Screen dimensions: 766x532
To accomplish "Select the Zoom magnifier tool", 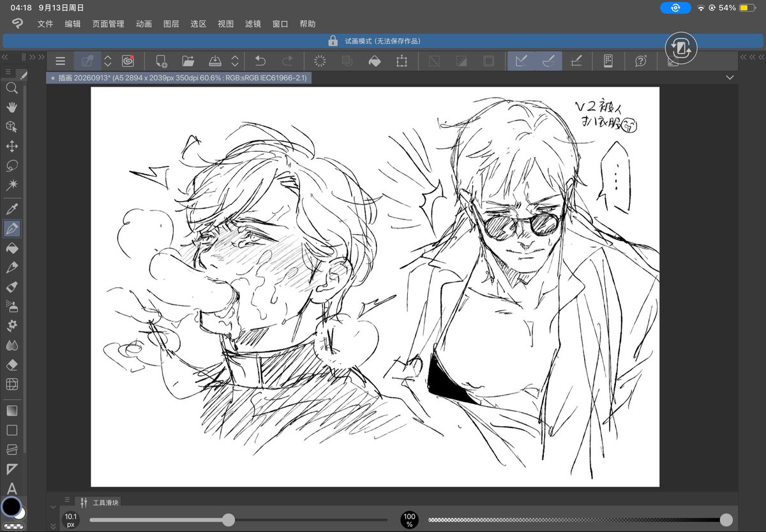I will [x=11, y=88].
